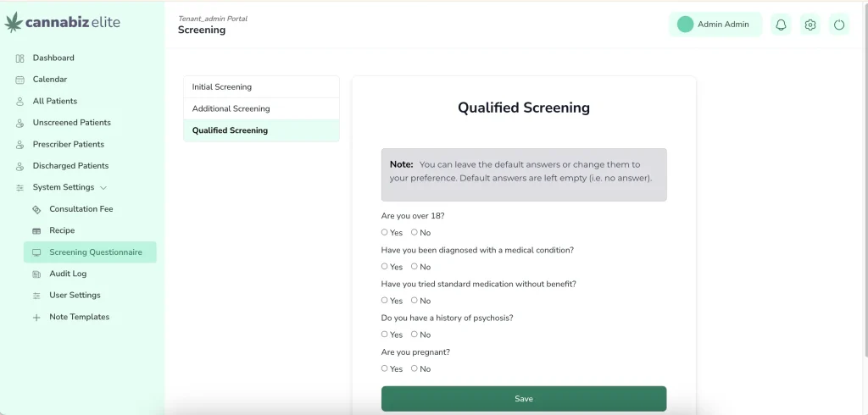Open Screening Questionnaire menu item
The height and width of the screenshot is (415, 868).
coord(90,252)
